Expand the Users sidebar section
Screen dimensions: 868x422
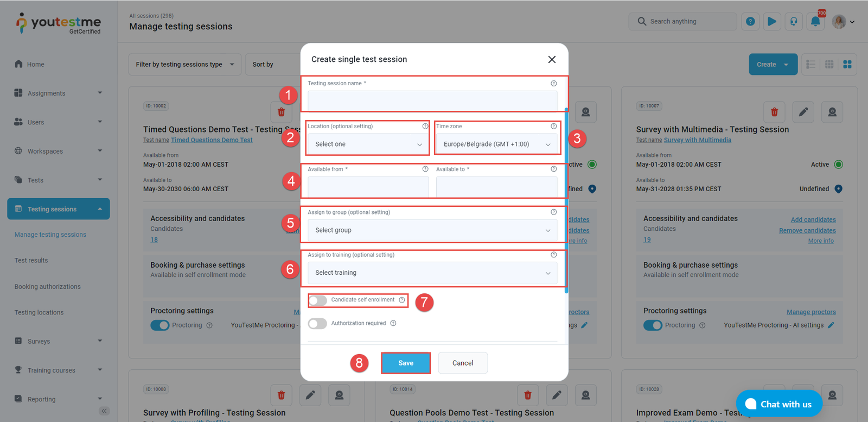click(59, 122)
